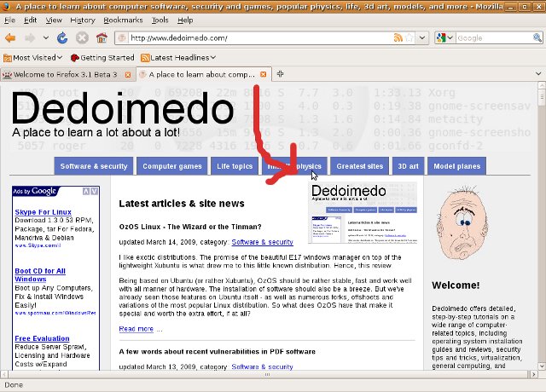Image resolution: width=546 pixels, height=392 pixels.
Task: Click inside the Google search box
Action: (494, 37)
